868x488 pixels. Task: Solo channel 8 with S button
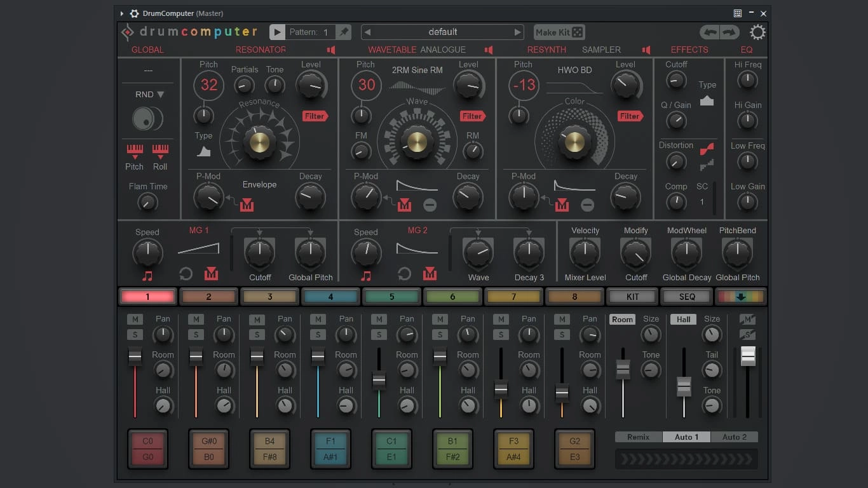coord(562,335)
